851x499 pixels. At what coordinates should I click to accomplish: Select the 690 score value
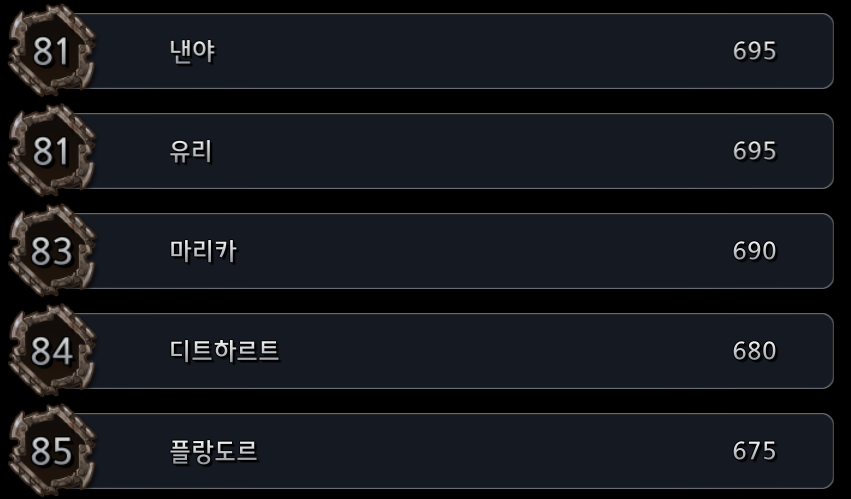754,251
